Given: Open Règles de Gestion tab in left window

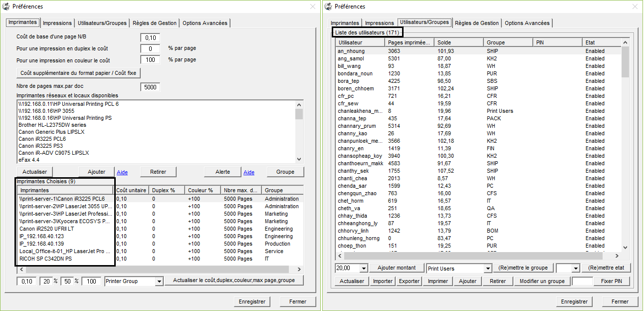Looking at the screenshot, I should click(154, 23).
